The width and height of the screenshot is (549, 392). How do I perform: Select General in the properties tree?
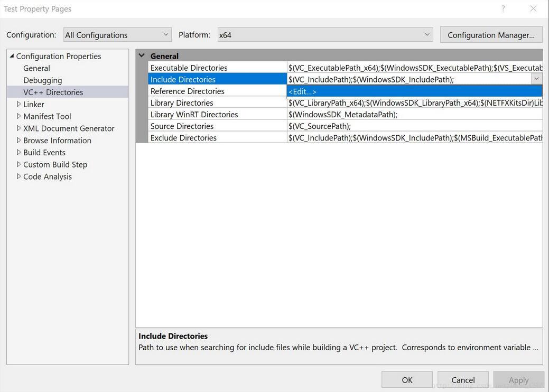pos(36,68)
